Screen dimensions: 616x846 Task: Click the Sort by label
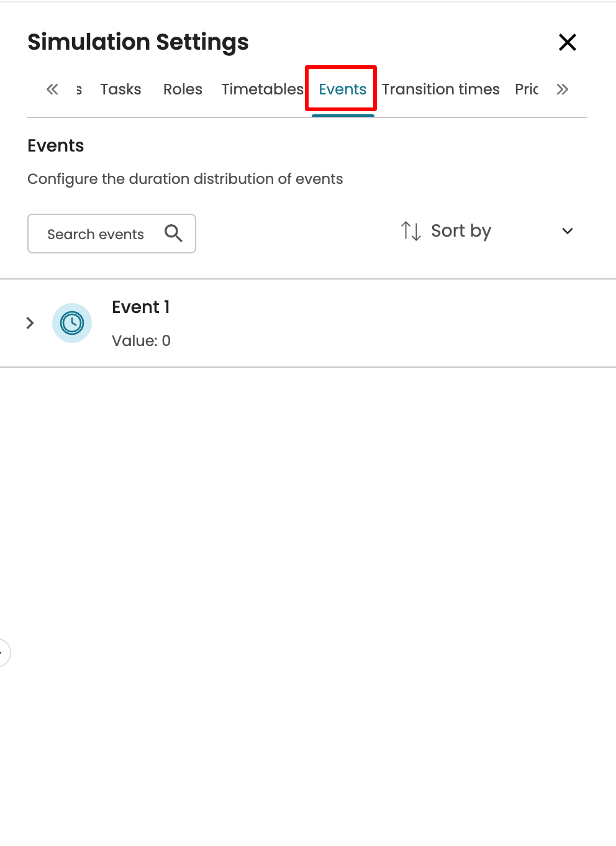pyautogui.click(x=461, y=231)
